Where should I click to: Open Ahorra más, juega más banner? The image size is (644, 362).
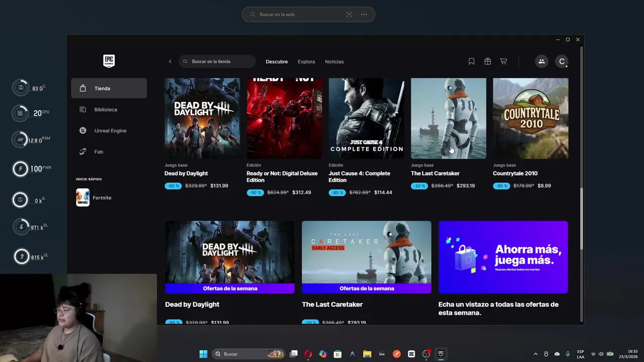(x=503, y=257)
